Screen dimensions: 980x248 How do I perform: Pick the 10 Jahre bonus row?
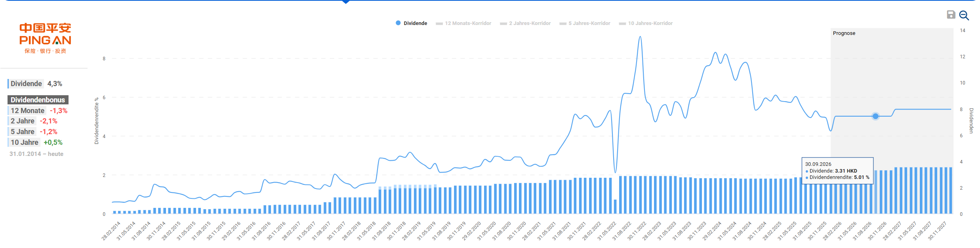[36, 142]
